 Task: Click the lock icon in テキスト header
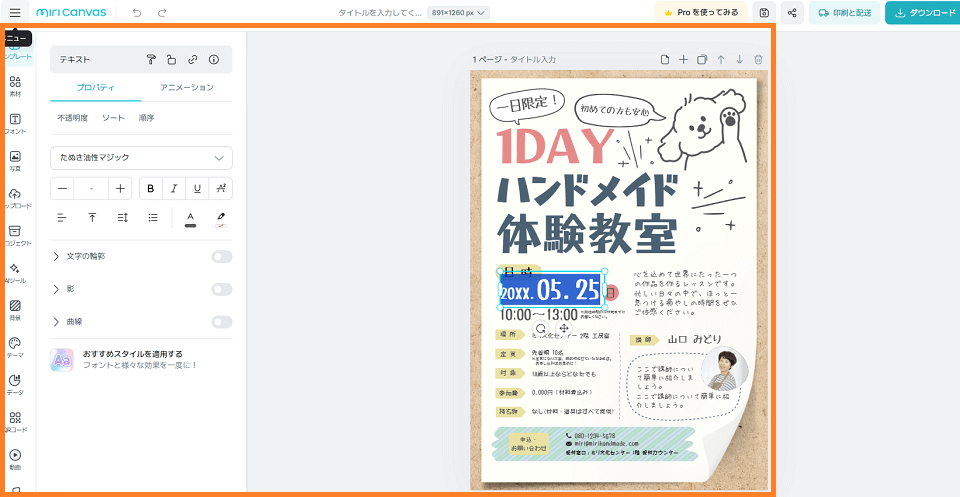[172, 59]
